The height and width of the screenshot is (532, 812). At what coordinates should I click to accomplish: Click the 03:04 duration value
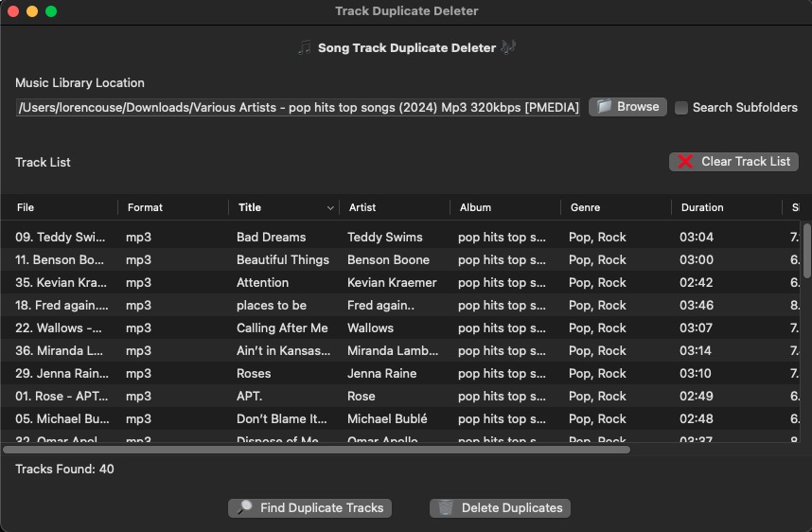[697, 237]
